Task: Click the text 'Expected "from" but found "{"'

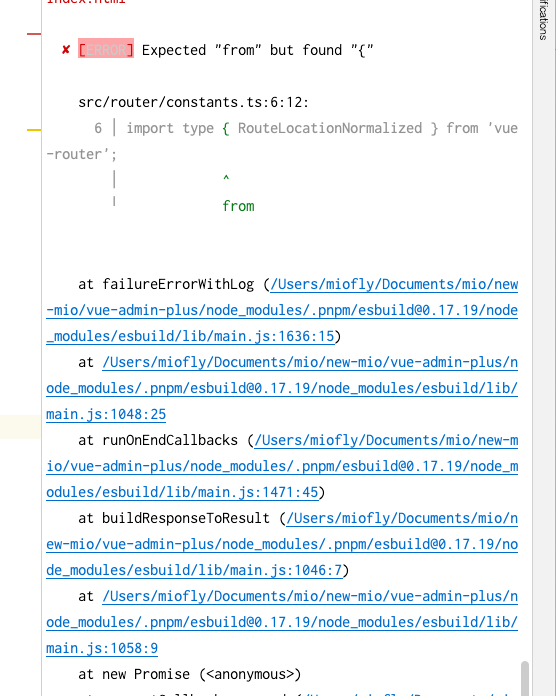Action: tap(257, 50)
